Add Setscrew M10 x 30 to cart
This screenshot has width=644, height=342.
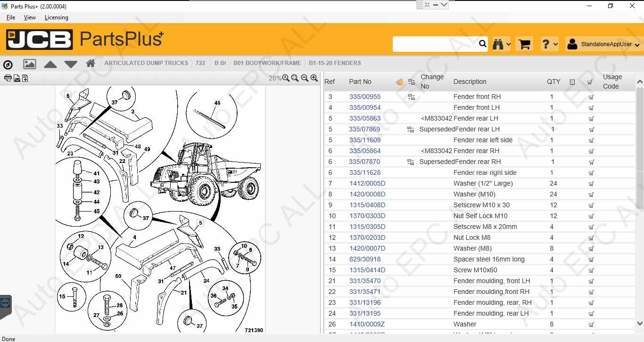(x=591, y=205)
